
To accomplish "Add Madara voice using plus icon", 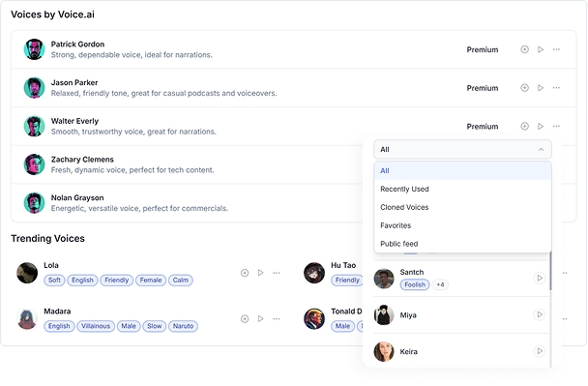I will tap(245, 319).
